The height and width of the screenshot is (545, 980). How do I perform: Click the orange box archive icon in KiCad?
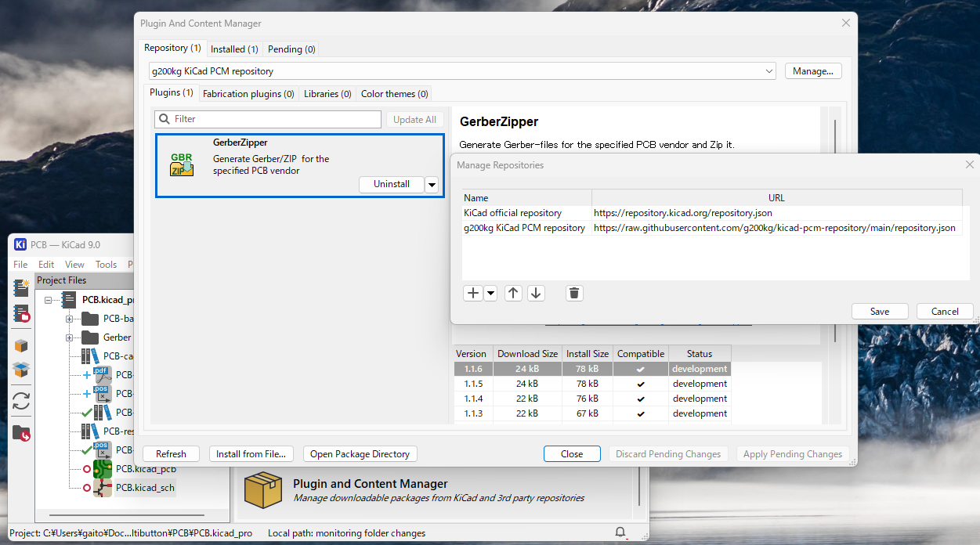(21, 345)
